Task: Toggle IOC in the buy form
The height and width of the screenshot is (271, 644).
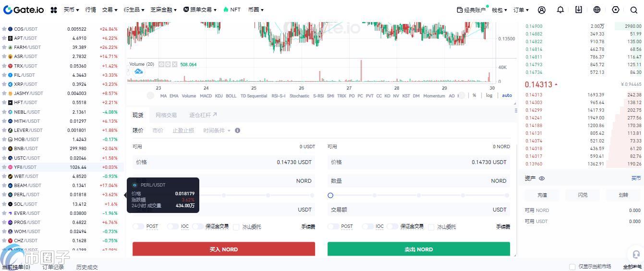Action: pyautogui.click(x=173, y=226)
